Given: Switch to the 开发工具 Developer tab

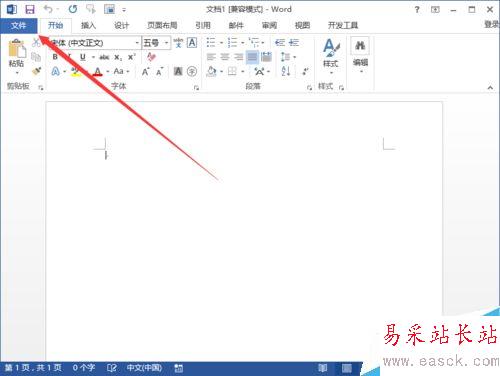Looking at the screenshot, I should tap(343, 25).
